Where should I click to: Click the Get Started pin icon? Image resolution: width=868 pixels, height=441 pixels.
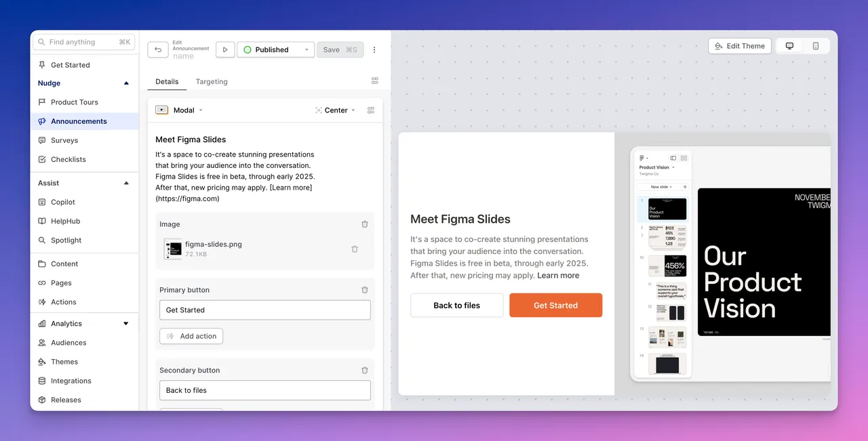click(42, 65)
